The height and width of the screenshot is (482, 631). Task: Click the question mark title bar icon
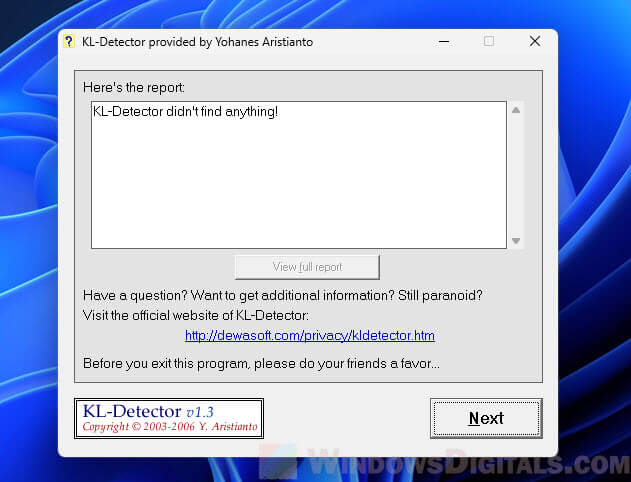(69, 41)
